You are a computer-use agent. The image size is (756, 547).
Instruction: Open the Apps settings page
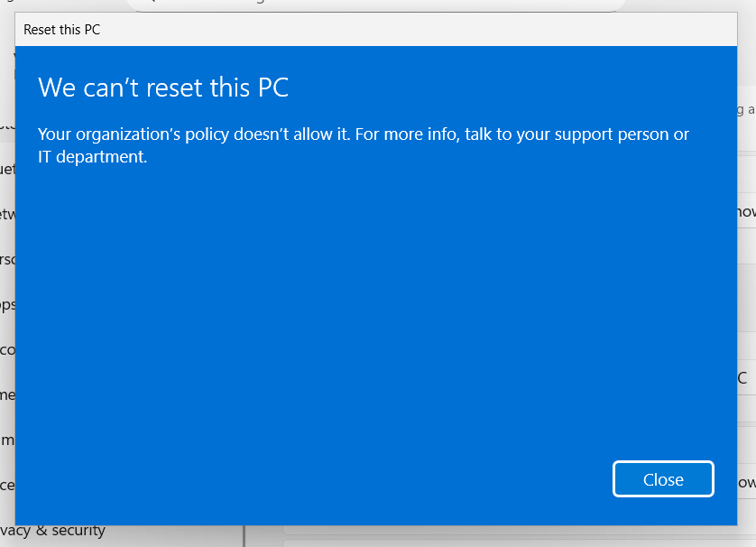pos(7,304)
